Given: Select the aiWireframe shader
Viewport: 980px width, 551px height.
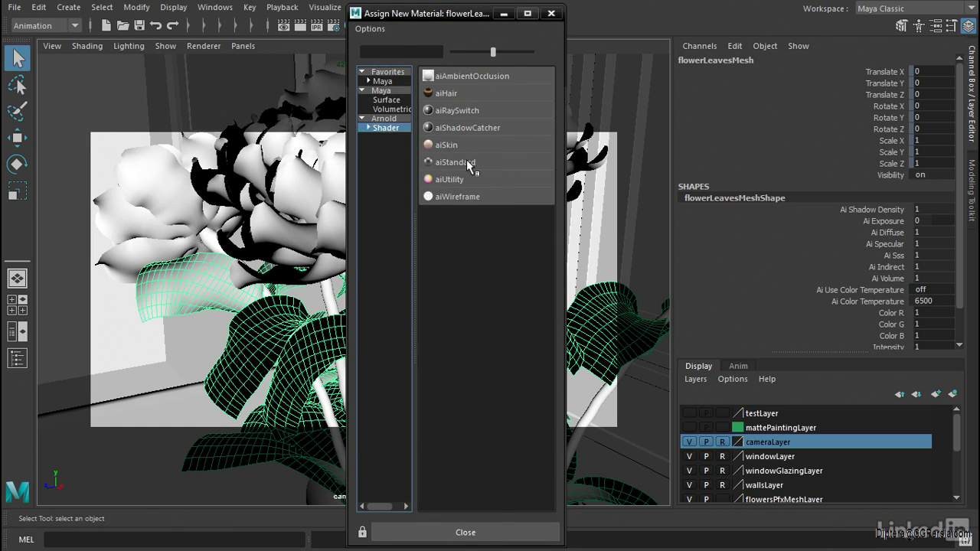Looking at the screenshot, I should tap(487, 197).
